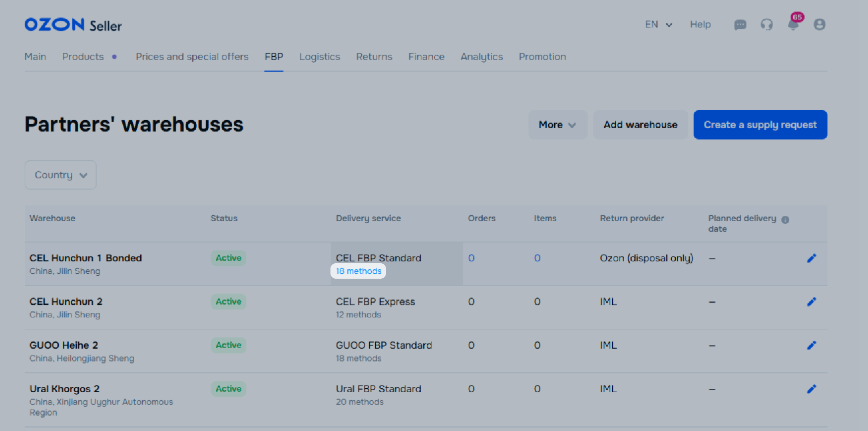The width and height of the screenshot is (868, 431).
Task: Click Planned delivery date info icon
Action: [785, 220]
